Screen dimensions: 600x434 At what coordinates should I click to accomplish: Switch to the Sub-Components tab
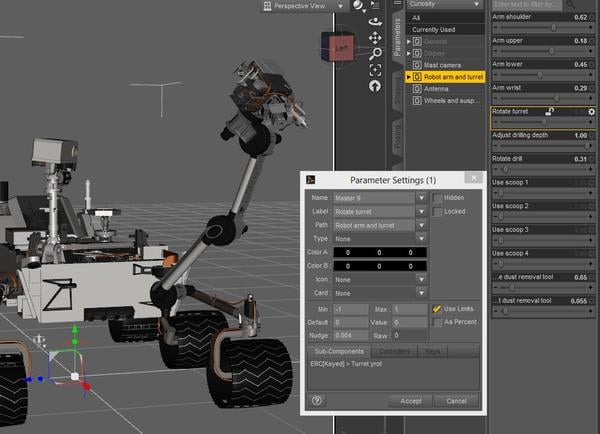pos(339,351)
